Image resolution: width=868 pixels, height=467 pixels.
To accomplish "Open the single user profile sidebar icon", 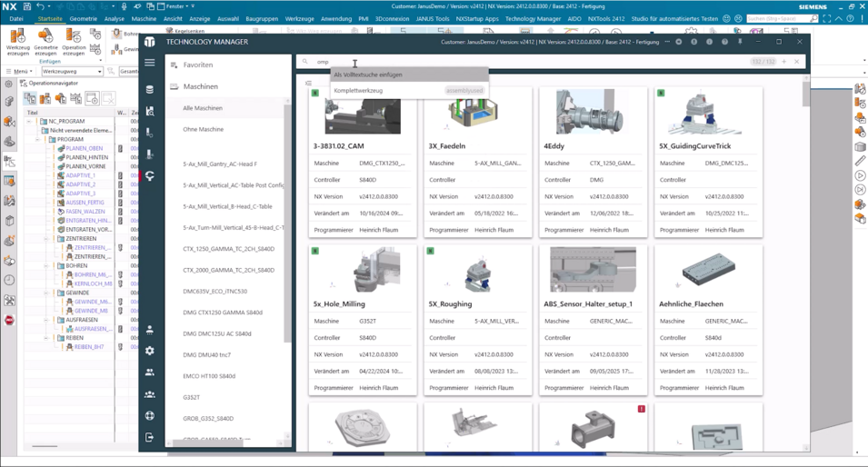I will point(149,330).
